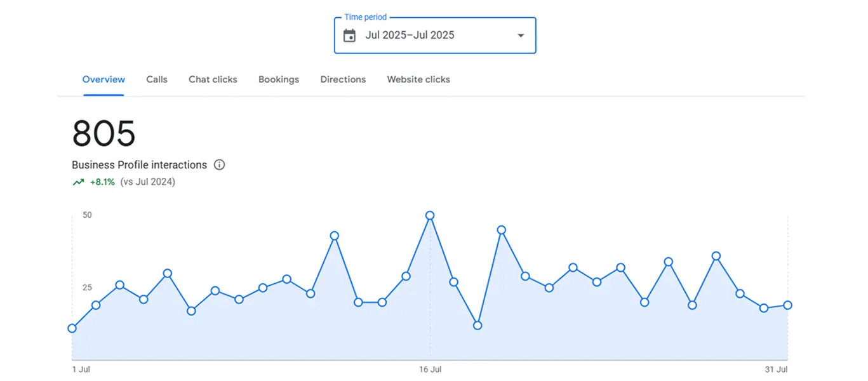Click the 50 y-axis label
This screenshot has width=868, height=381.
pyautogui.click(x=87, y=215)
